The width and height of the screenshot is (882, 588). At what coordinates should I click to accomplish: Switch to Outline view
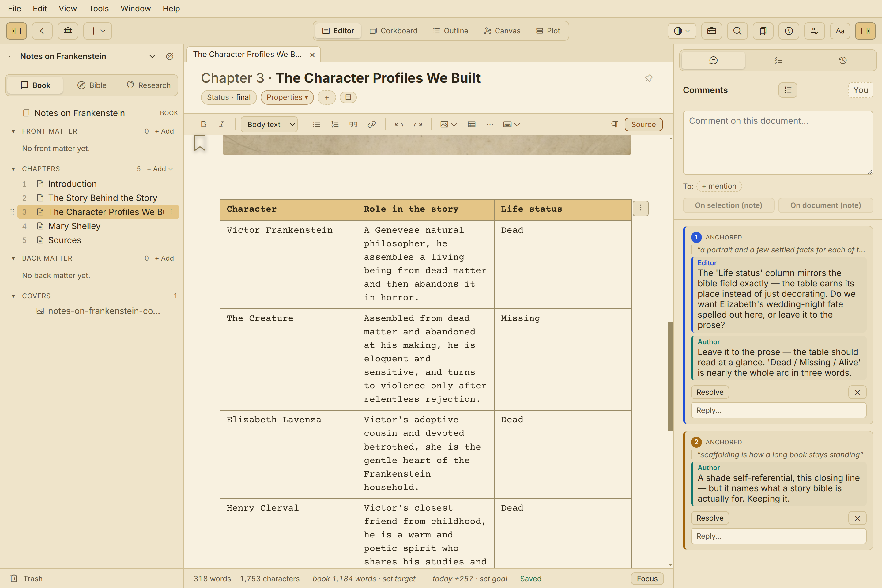pyautogui.click(x=450, y=31)
